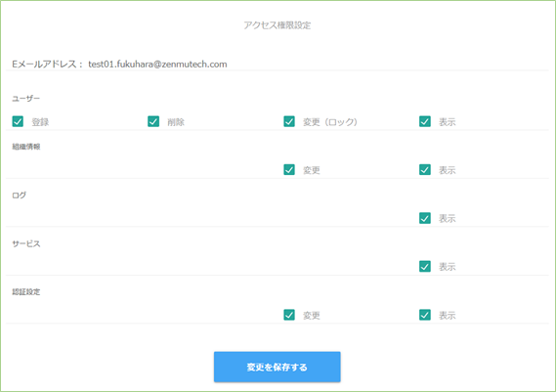Toggle the 認証設定 変更 checkbox
Viewport: 556px width, 392px height.
(289, 315)
